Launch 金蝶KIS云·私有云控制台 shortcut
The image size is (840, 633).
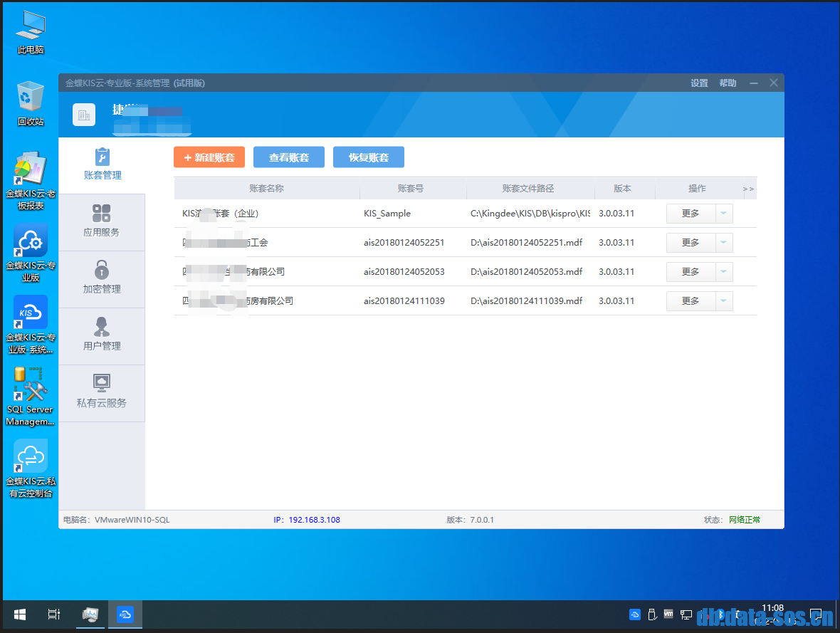tap(31, 469)
